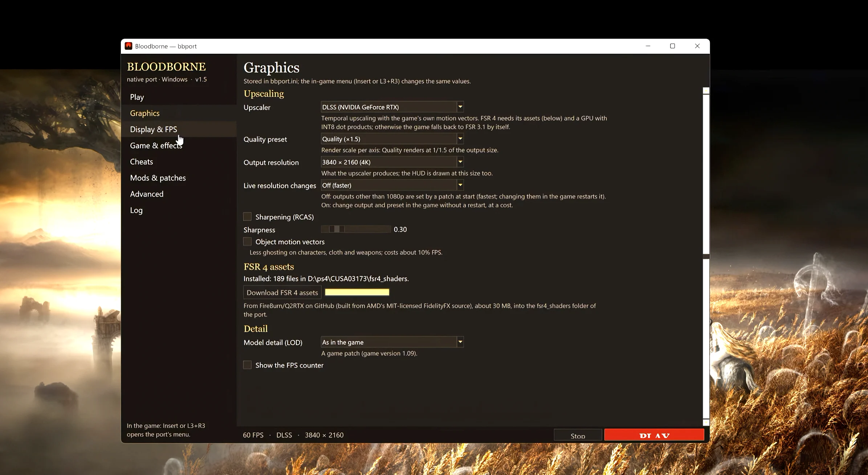868x475 pixels.
Task: Open Mods & patches section
Action: pos(179,178)
